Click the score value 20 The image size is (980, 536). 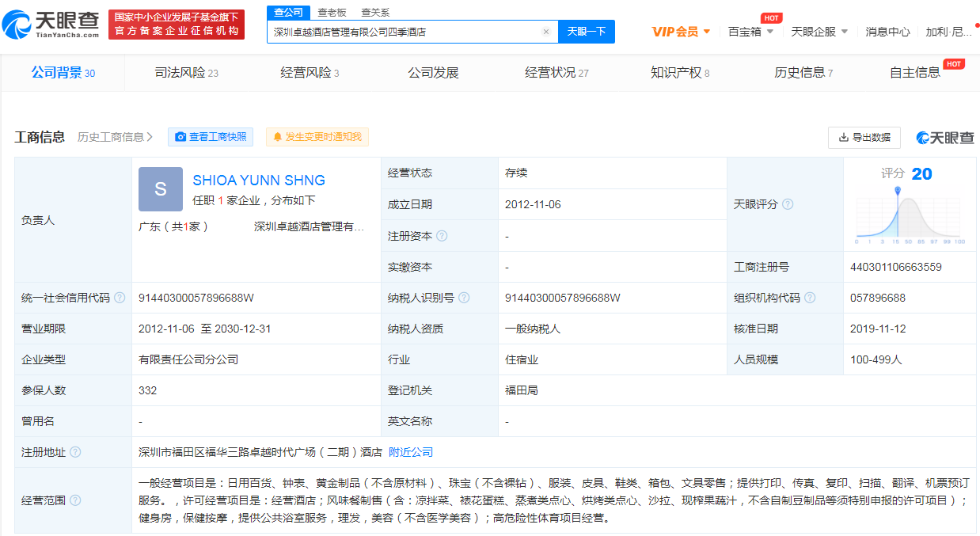922,173
